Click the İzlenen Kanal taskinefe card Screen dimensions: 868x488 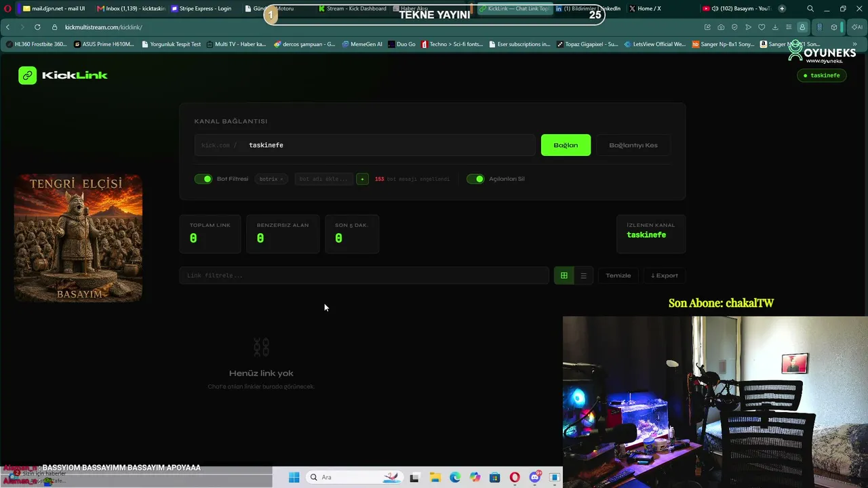[651, 234]
